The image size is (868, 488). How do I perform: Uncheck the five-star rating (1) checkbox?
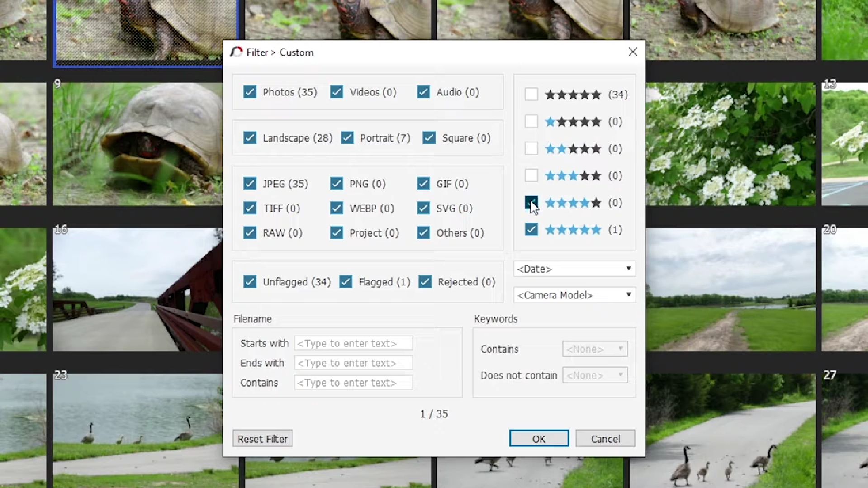tap(531, 229)
